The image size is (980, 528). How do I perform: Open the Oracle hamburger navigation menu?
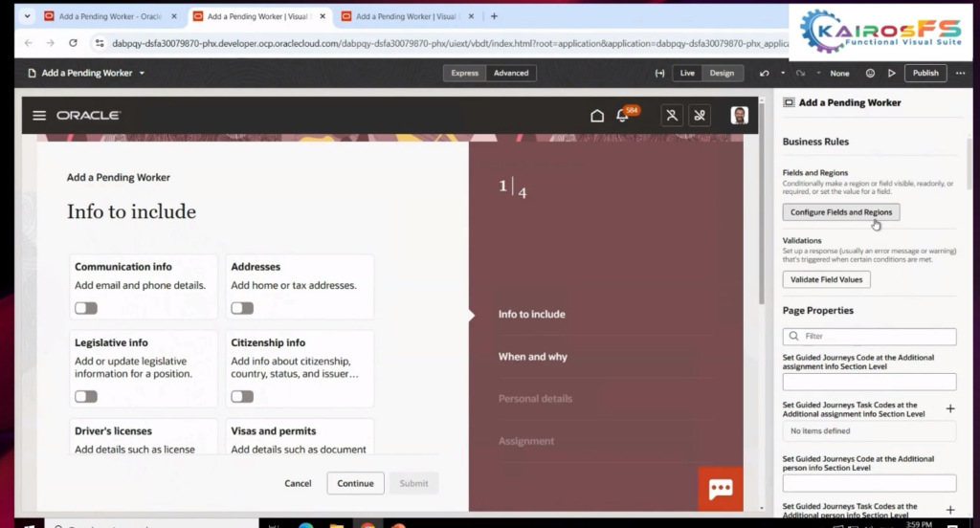(x=39, y=116)
